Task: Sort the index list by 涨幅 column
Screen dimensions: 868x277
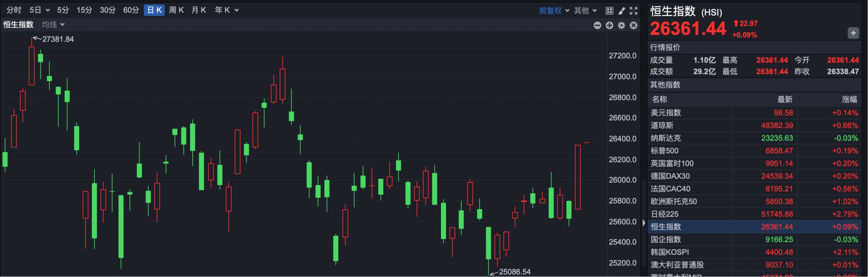Action: (849, 99)
